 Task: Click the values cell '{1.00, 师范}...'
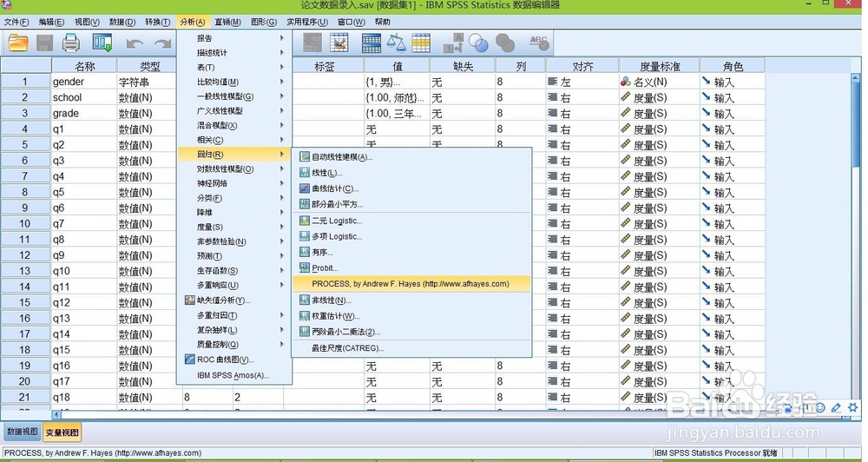(397, 97)
